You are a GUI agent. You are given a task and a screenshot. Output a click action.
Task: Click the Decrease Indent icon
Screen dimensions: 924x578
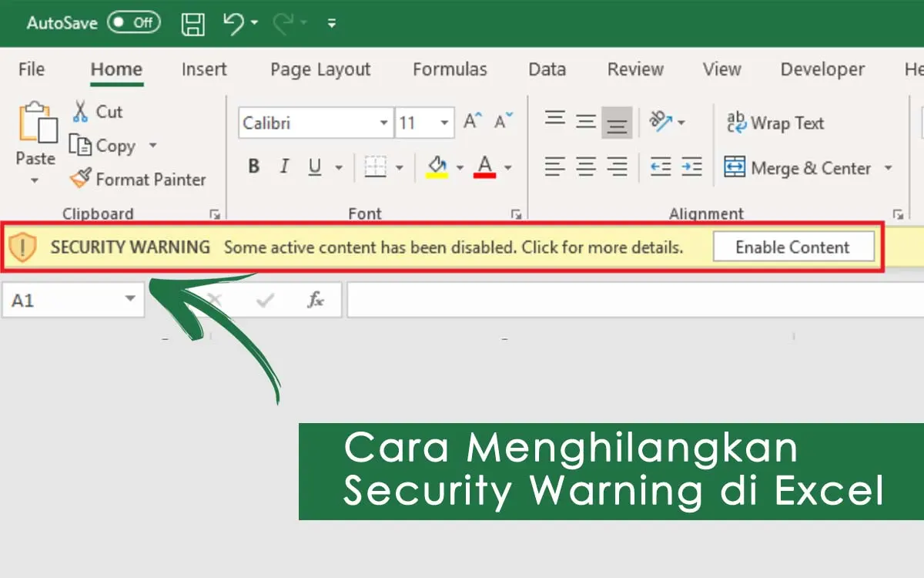pyautogui.click(x=661, y=166)
